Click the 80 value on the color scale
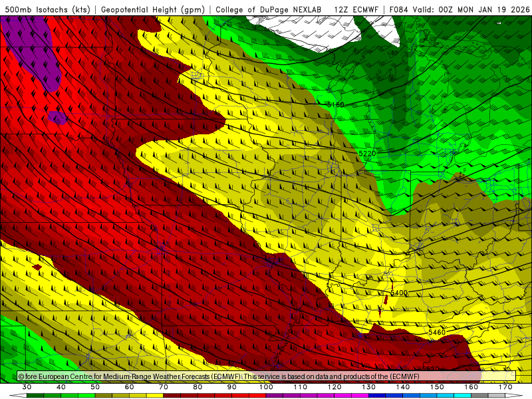 click(x=198, y=387)
